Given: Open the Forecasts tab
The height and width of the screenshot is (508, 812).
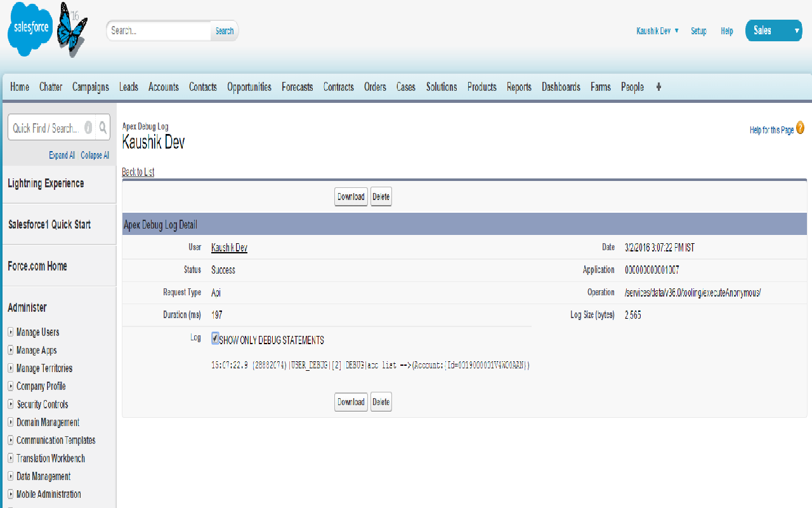Looking at the screenshot, I should click(x=298, y=87).
